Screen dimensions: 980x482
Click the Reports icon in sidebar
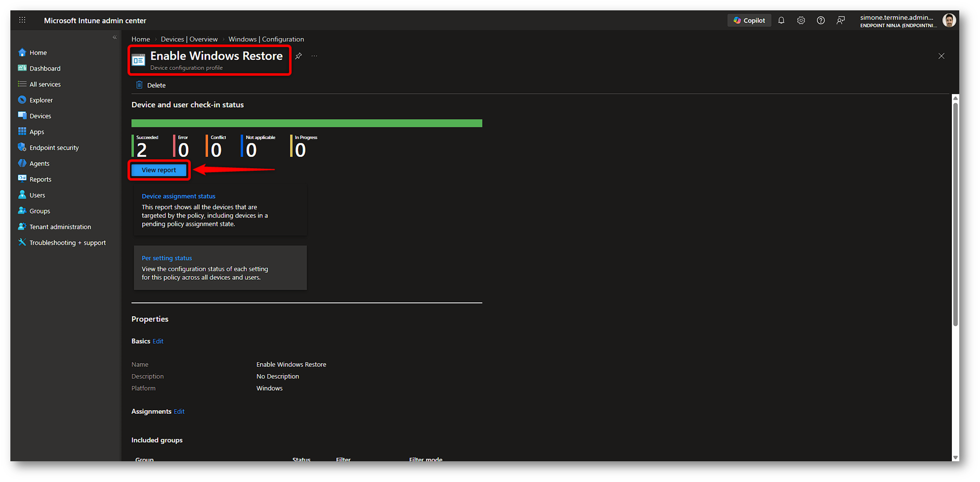coord(22,179)
